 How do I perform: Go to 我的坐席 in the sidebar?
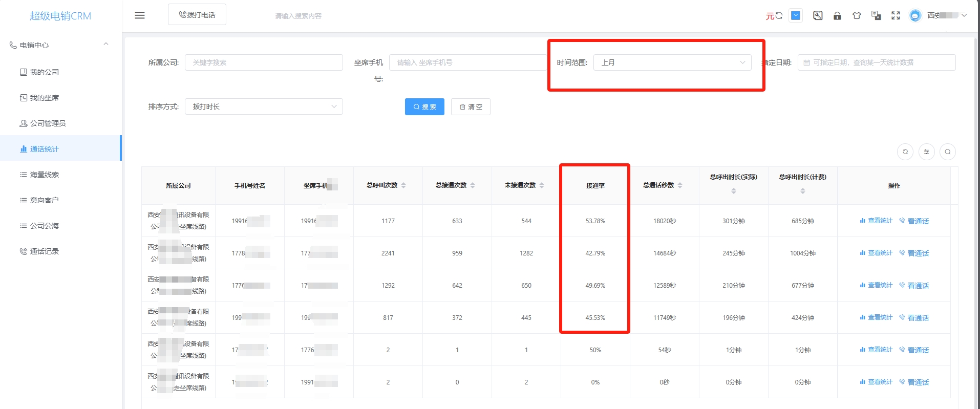click(x=44, y=98)
